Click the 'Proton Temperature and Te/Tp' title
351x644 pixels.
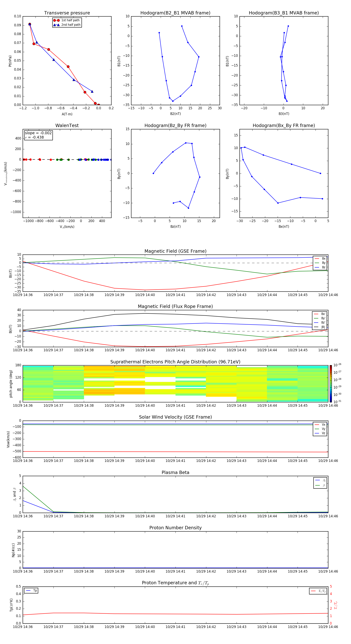point(175,583)
